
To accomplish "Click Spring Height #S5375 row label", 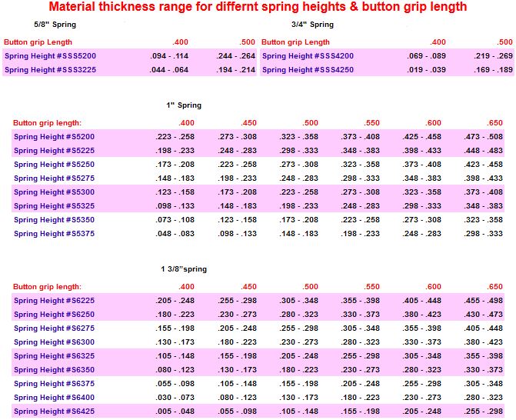I will click(x=54, y=234).
